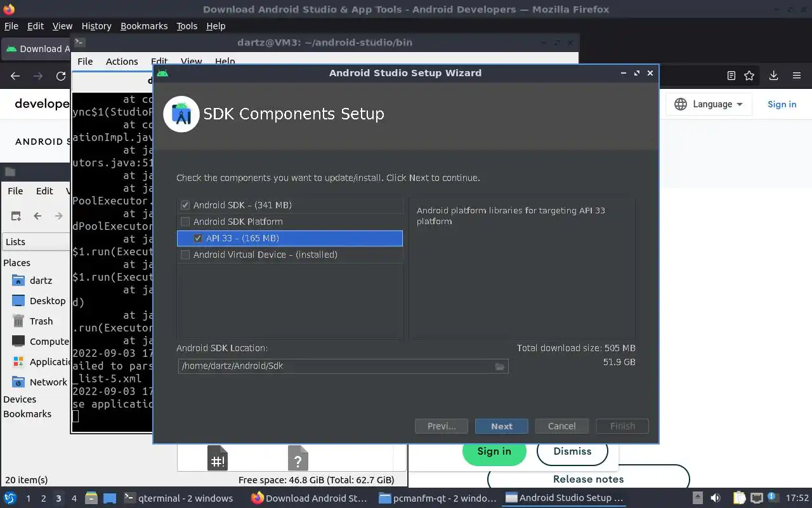This screenshot has height=508, width=812.
Task: Bookmark this page with star icon
Action: pyautogui.click(x=749, y=76)
